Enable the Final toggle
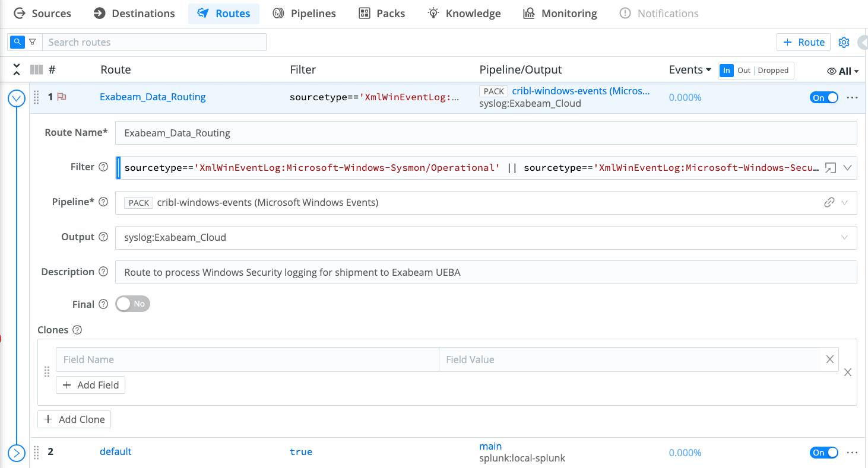This screenshot has width=868, height=468. pyautogui.click(x=132, y=304)
